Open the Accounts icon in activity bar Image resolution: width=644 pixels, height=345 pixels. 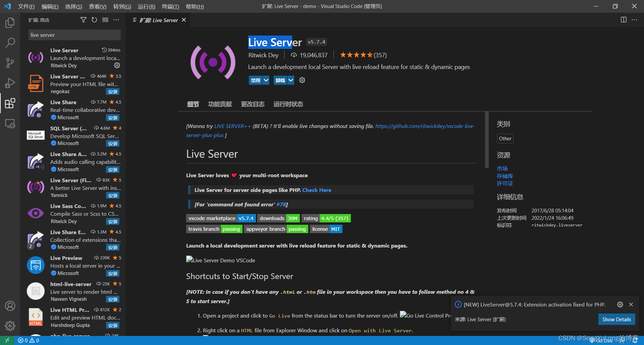[10, 306]
